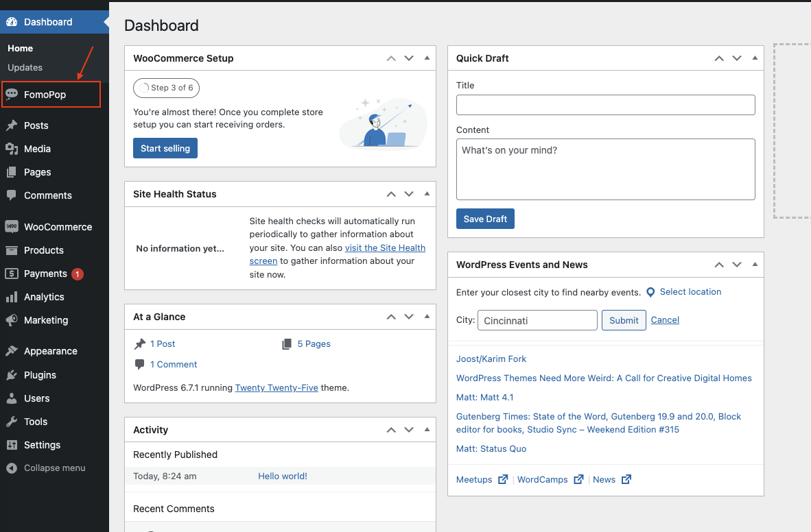The height and width of the screenshot is (532, 811).
Task: Click the Posts pushpin icon
Action: pos(12,125)
